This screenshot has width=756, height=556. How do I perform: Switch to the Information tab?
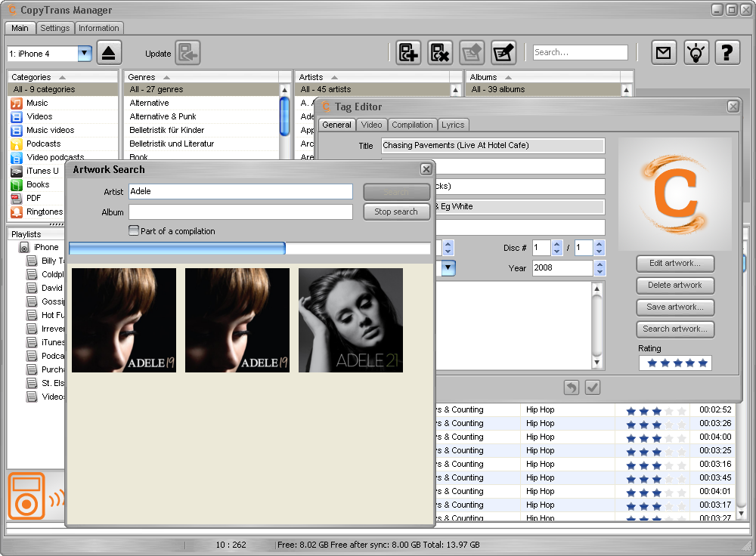99,28
